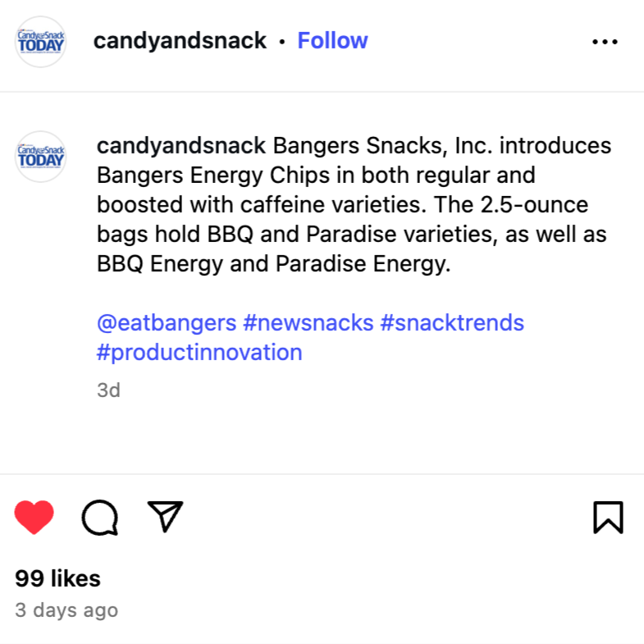Open the three-dot more options menu

click(605, 42)
